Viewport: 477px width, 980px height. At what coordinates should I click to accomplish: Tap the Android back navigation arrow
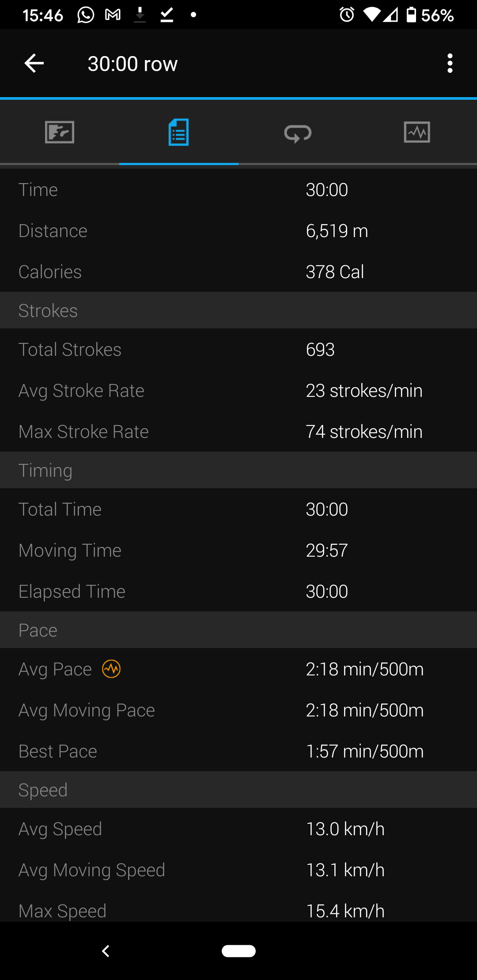click(106, 951)
